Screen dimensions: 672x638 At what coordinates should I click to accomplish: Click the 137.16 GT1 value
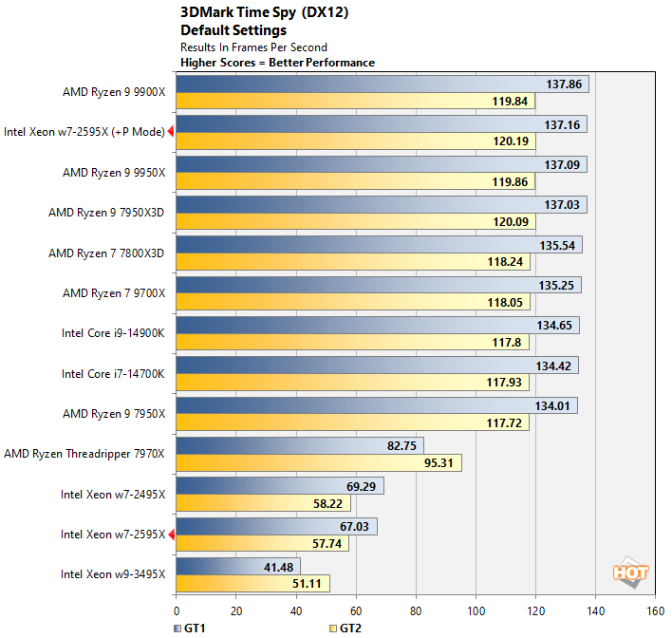pos(562,124)
